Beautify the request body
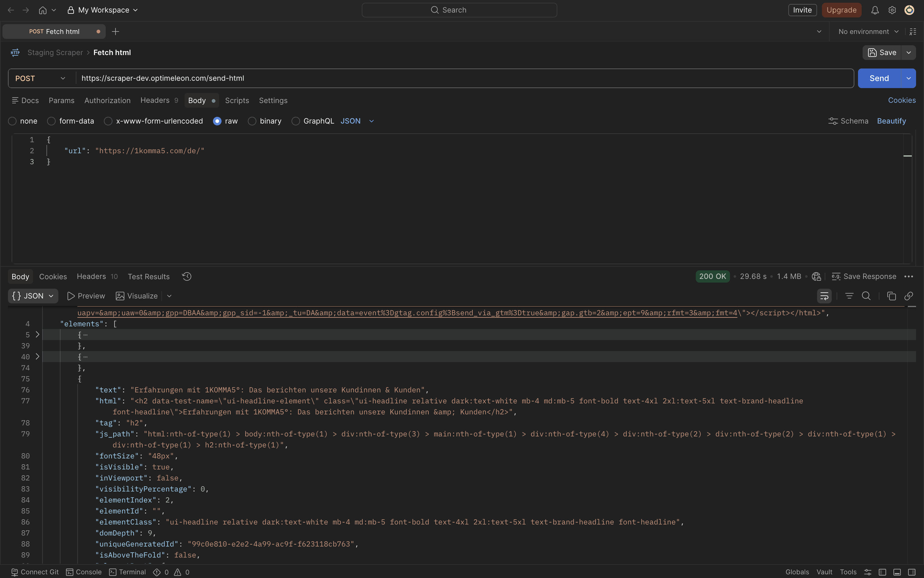 pyautogui.click(x=891, y=121)
